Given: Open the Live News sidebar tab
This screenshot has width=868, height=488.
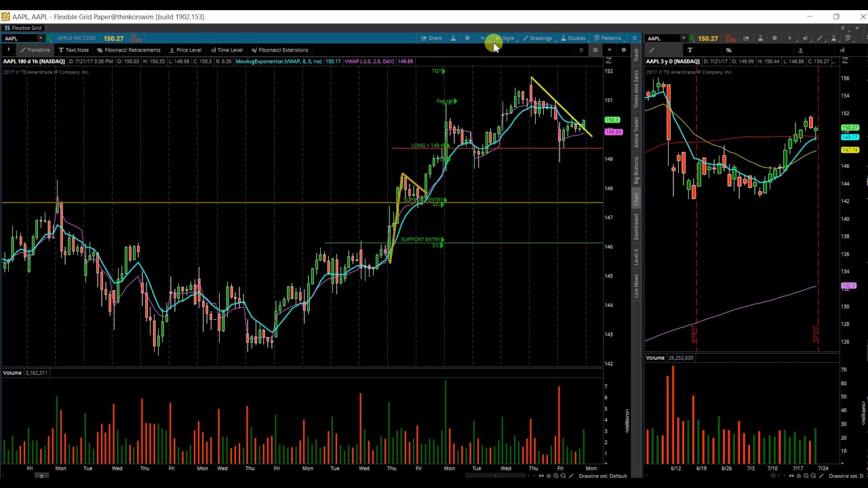Looking at the screenshot, I should tap(636, 286).
